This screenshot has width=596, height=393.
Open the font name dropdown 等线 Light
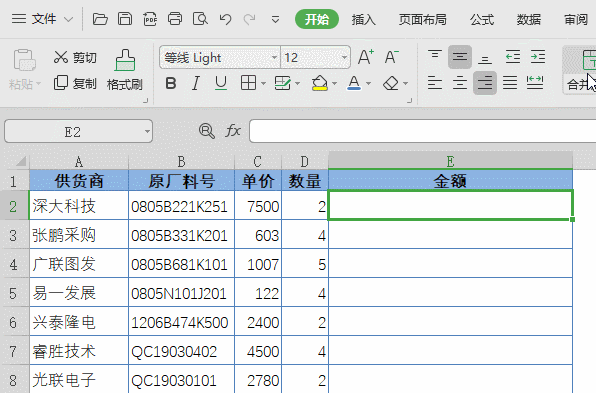[220, 57]
